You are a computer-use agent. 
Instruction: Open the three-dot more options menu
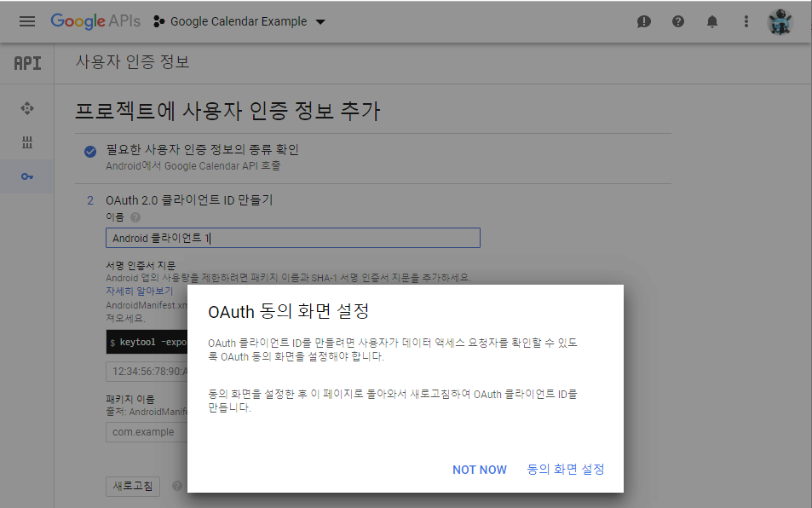click(x=746, y=22)
